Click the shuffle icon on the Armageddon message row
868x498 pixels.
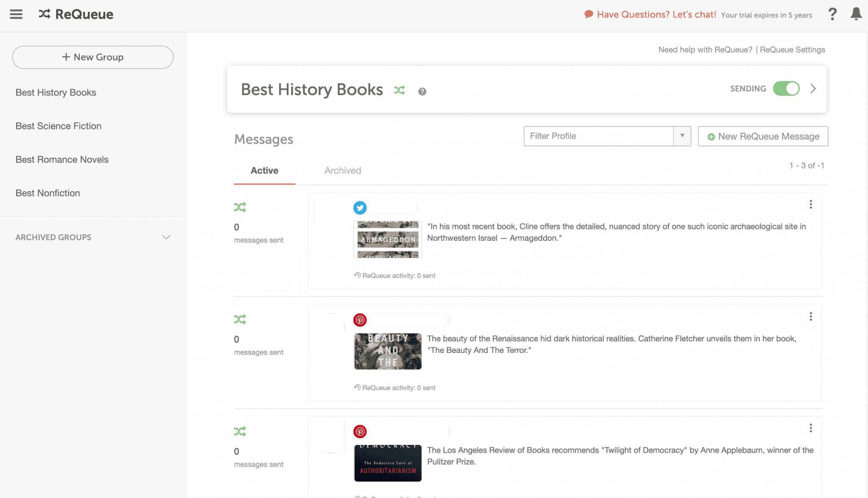pos(240,207)
